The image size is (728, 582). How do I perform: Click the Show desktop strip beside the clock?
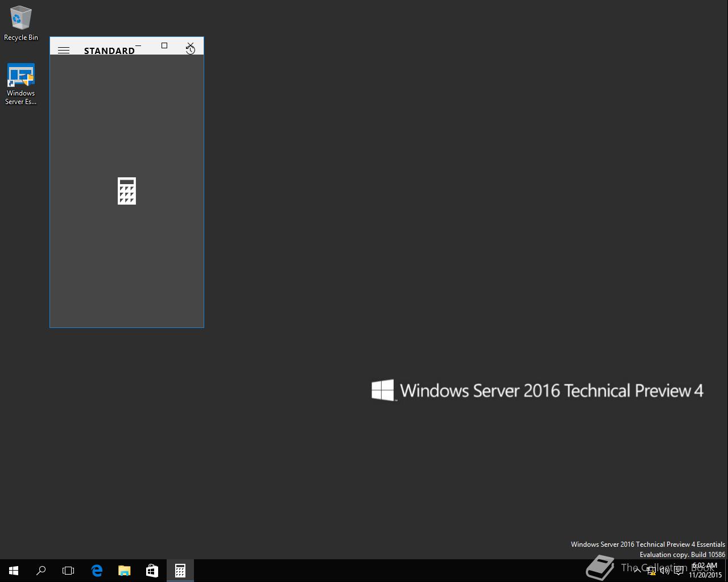(726, 571)
